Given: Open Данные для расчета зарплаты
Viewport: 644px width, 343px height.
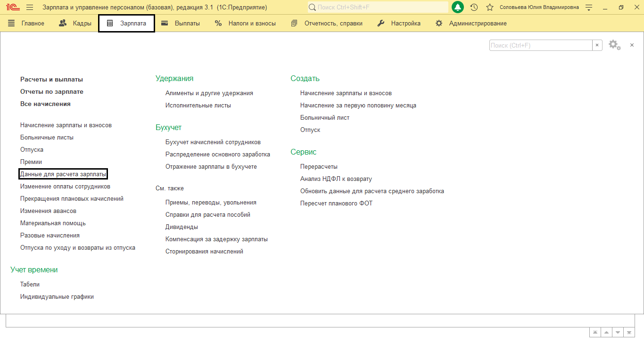Looking at the screenshot, I should coord(63,174).
